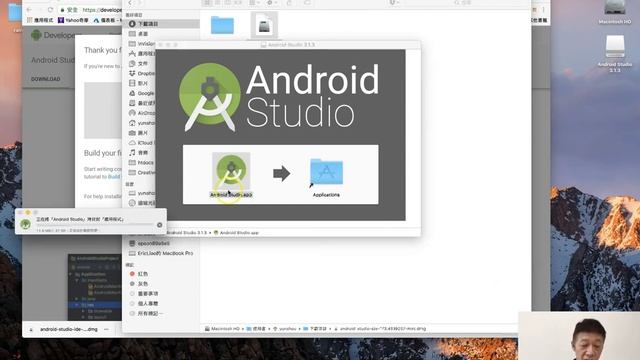This screenshot has width=640, height=360.
Task: Open Creative Cloud folder in the sidebar
Action: tap(142, 173)
